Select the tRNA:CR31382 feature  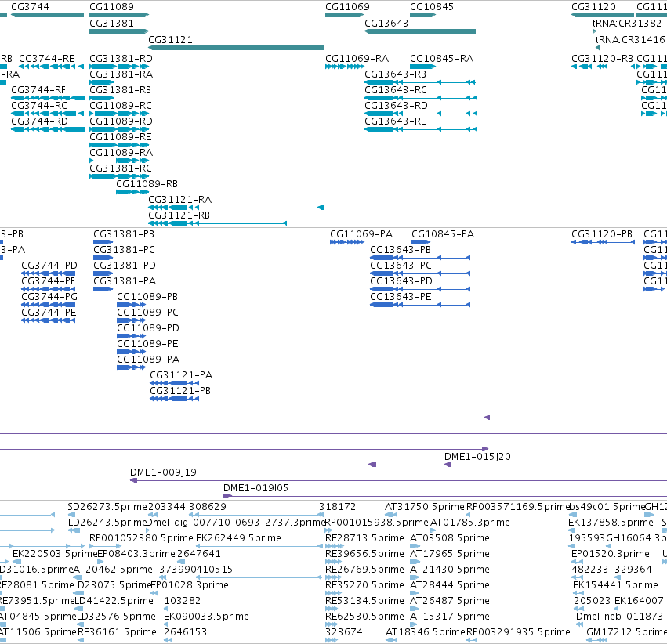click(594, 31)
